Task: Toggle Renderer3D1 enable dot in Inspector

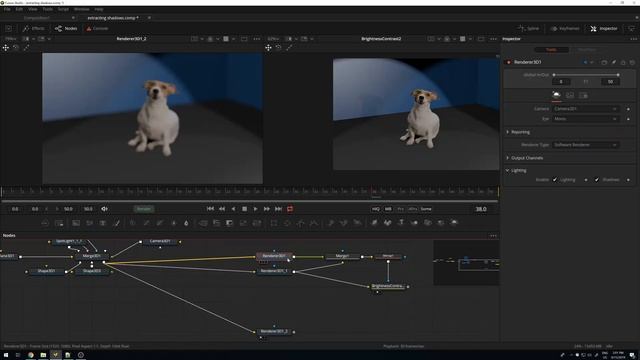Action: point(509,62)
